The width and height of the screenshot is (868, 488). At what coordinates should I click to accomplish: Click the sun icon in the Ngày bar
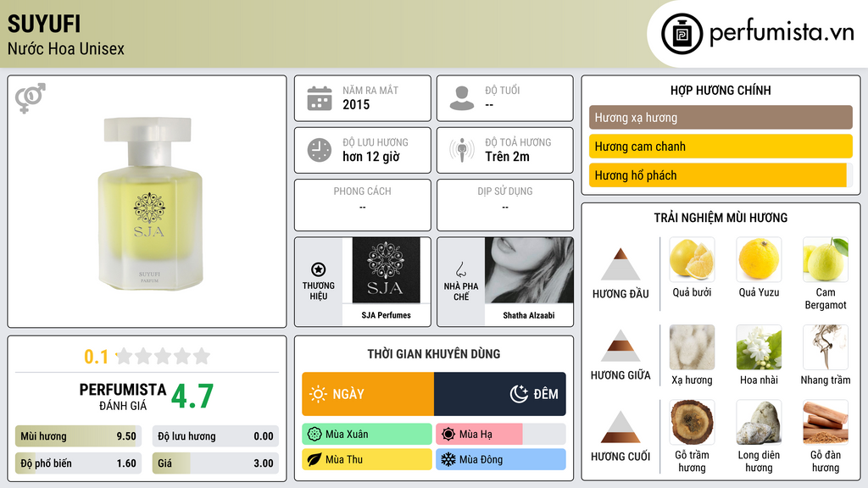318,394
